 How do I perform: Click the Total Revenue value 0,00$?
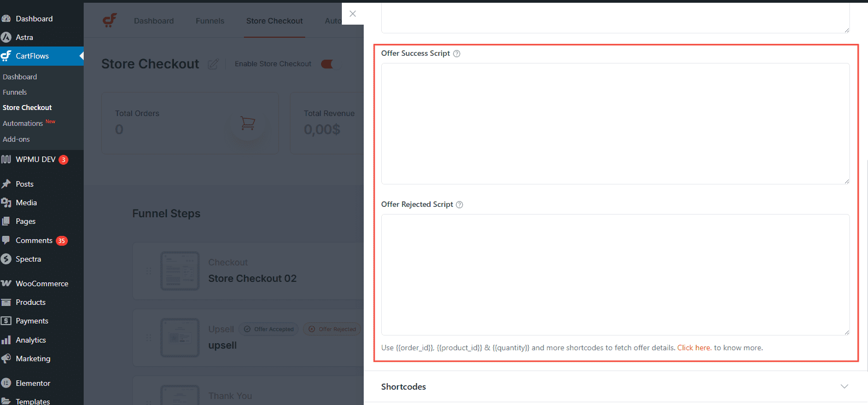[322, 130]
